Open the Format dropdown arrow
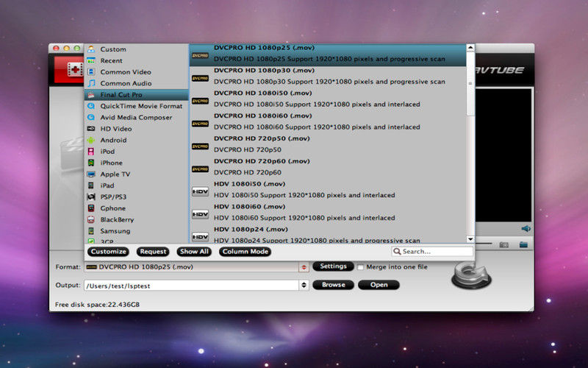The height and width of the screenshot is (368, 588). [304, 267]
